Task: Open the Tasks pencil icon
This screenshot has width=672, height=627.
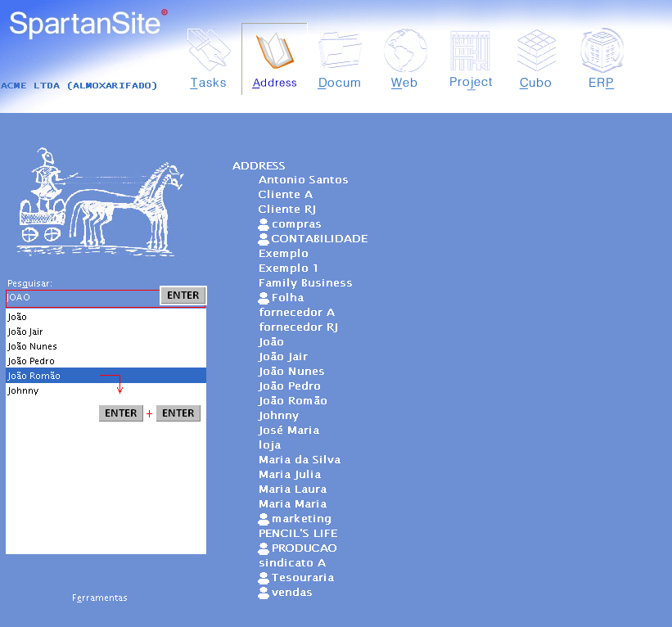Action: [x=209, y=50]
